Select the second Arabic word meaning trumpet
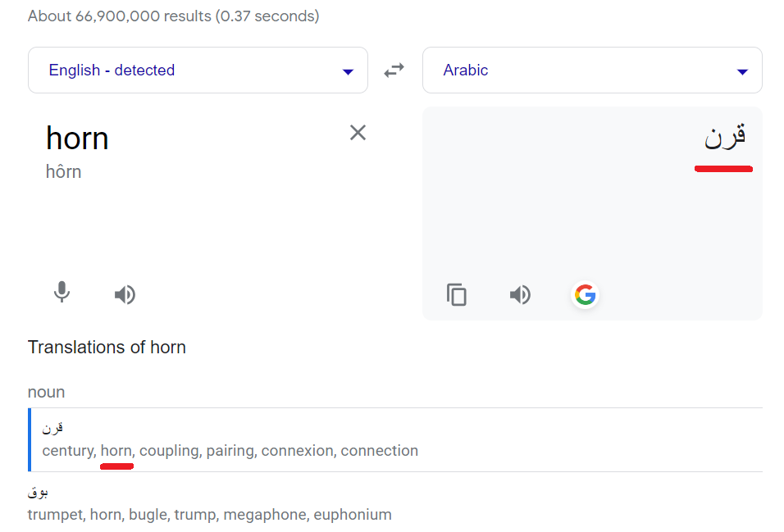 pos(38,493)
